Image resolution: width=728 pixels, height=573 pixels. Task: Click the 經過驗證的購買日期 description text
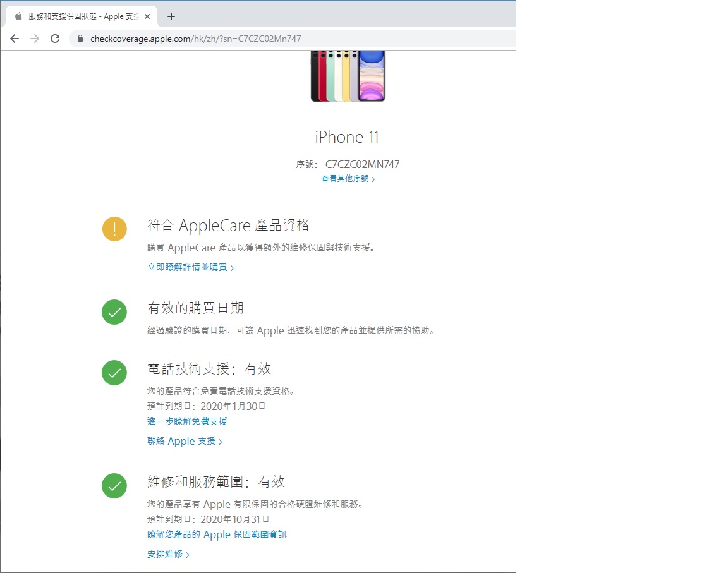click(291, 330)
